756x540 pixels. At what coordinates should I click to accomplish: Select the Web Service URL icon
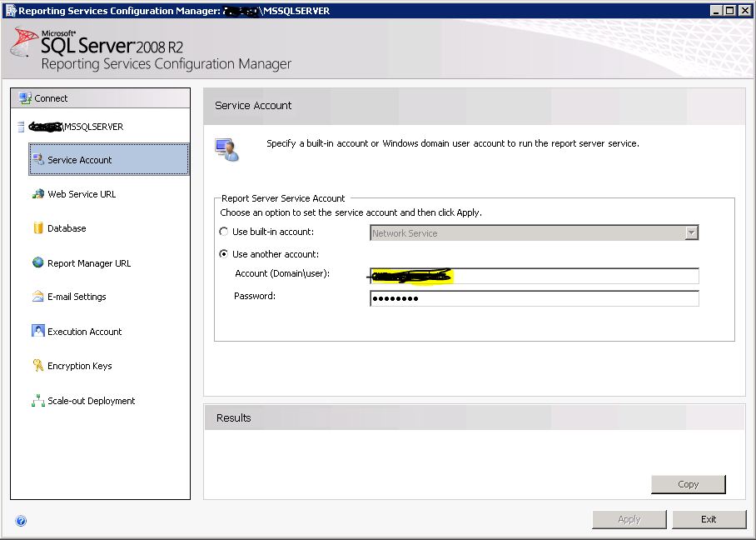point(38,193)
